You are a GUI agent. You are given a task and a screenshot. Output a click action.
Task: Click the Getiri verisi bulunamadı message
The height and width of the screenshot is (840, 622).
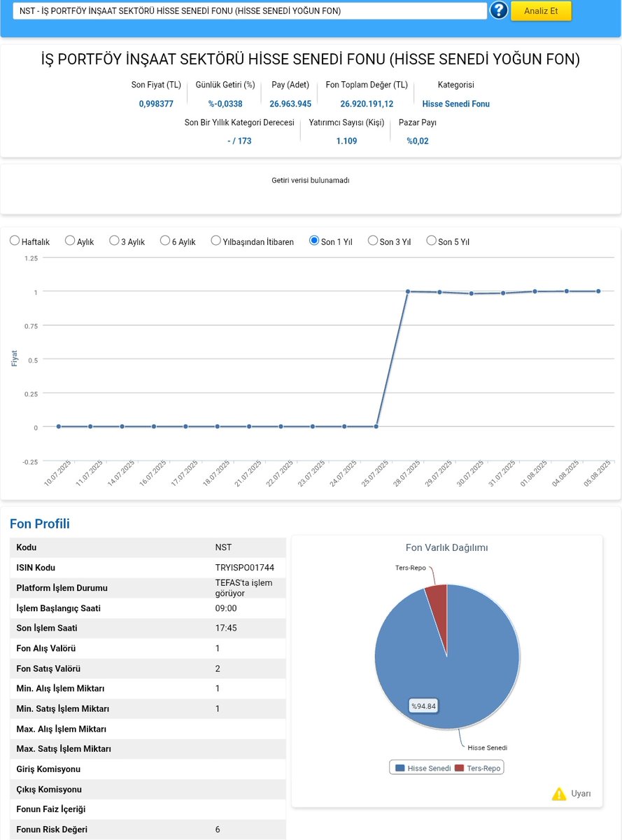tap(311, 180)
